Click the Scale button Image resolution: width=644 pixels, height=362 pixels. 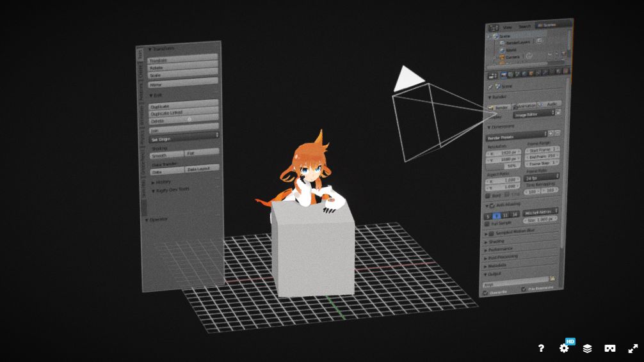pos(182,74)
